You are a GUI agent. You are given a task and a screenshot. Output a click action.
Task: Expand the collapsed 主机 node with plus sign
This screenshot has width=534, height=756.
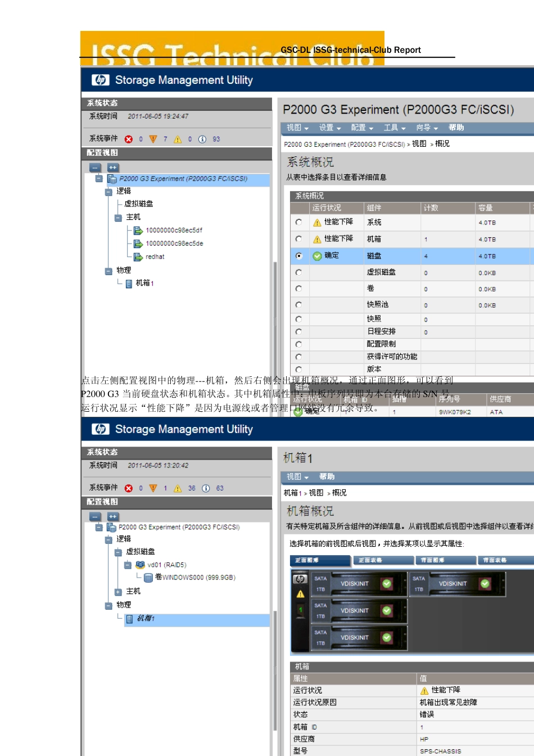pos(118,592)
